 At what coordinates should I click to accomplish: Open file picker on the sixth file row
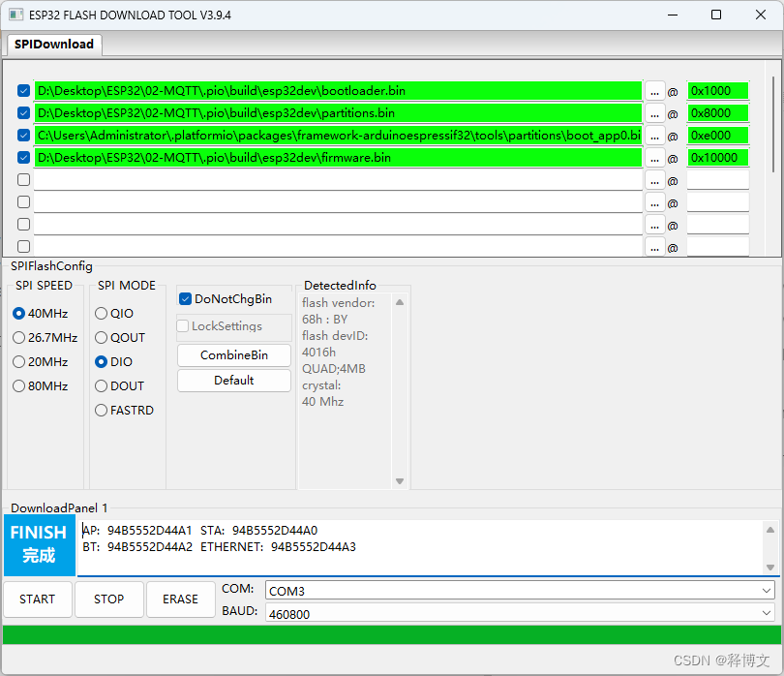tap(654, 201)
